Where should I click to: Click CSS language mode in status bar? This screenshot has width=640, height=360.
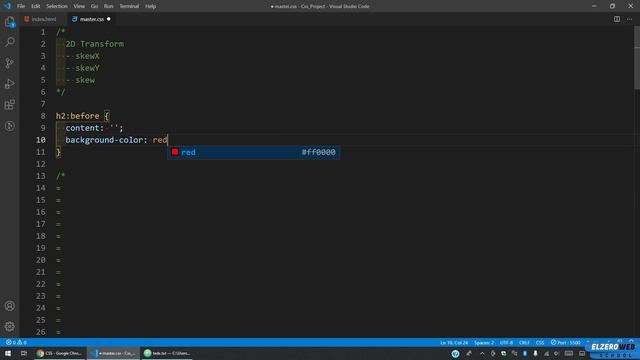point(540,342)
